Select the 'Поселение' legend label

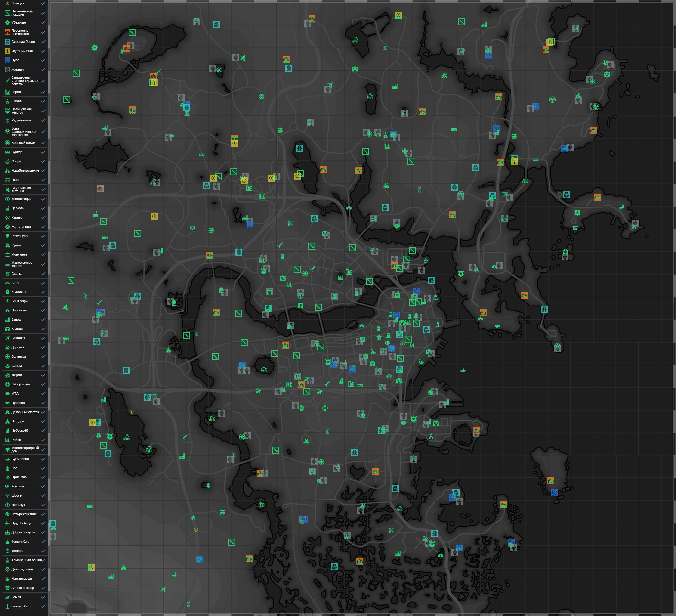coord(20,310)
